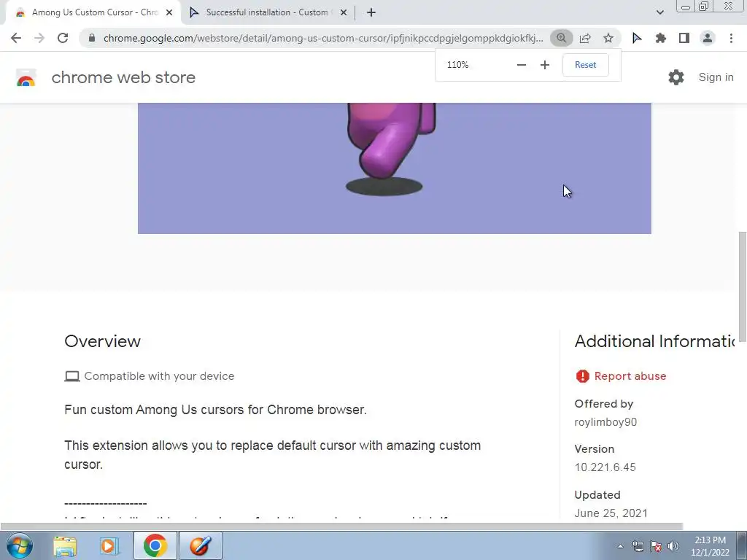Open the zoom magnifier icon in address bar

(561, 38)
